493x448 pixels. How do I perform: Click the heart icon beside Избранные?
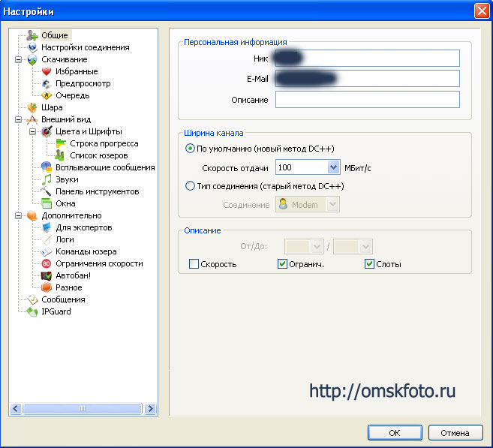point(47,71)
